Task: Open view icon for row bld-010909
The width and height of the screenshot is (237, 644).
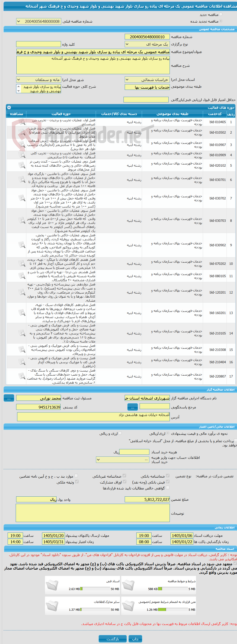Action: coord(22,155)
